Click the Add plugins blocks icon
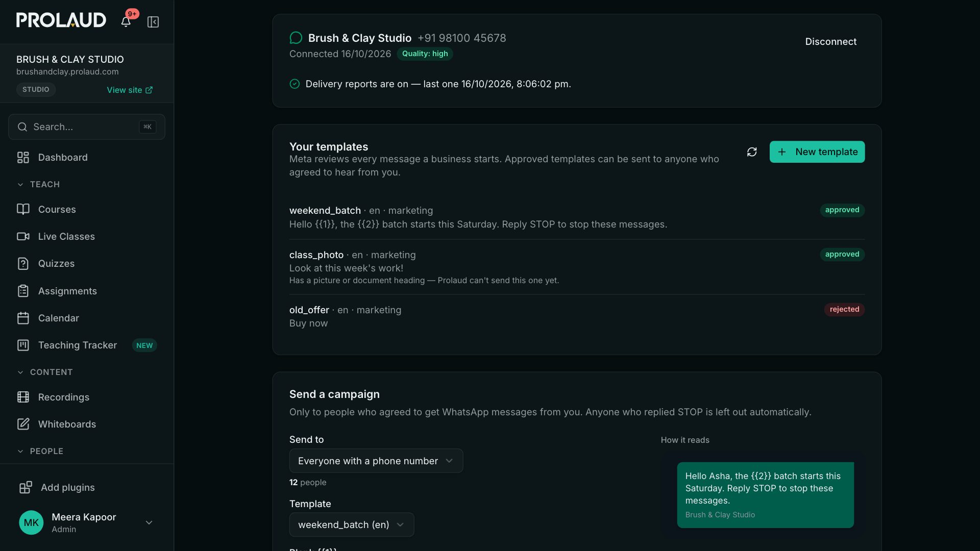980x551 pixels. pos(26,487)
